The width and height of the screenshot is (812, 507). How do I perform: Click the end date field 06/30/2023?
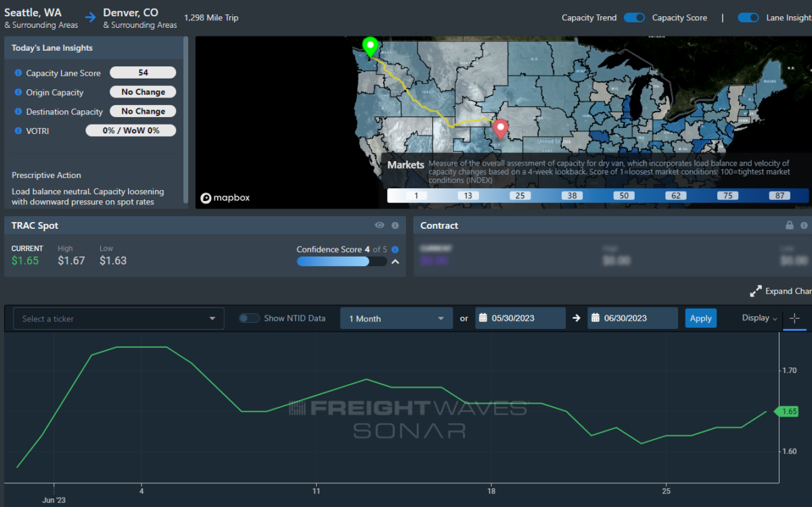(633, 319)
